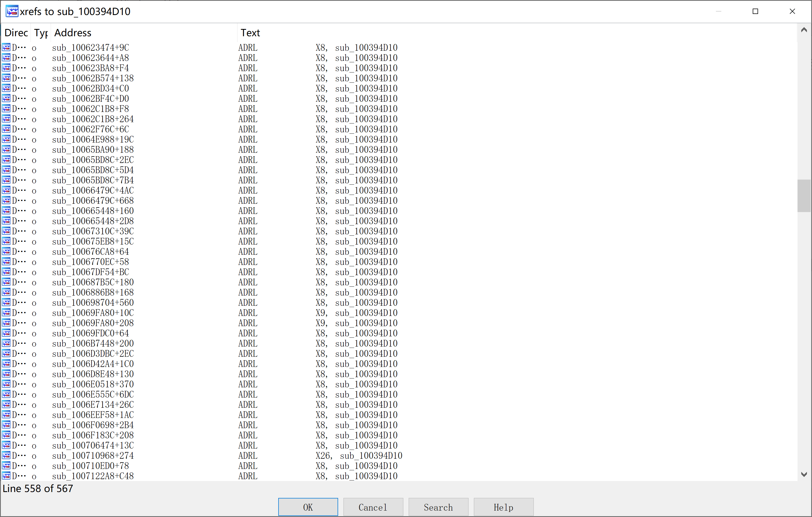
Task: Click the Direction column header
Action: (16, 33)
